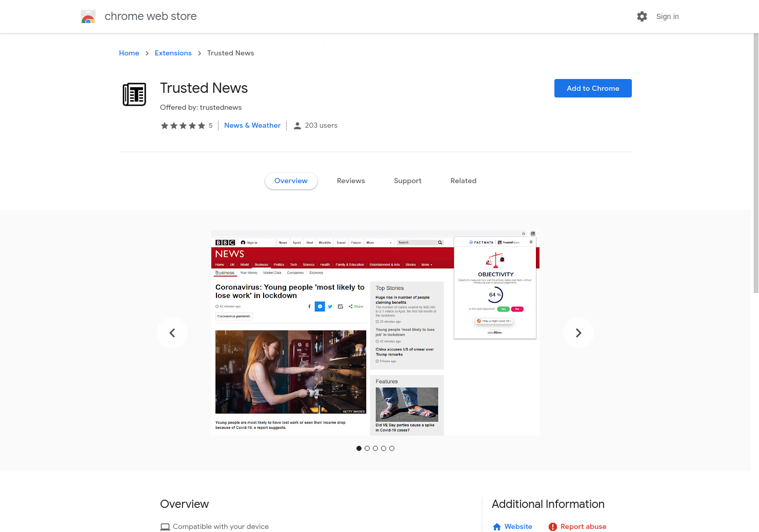Open the developer Website link
759x532 pixels.
point(518,527)
